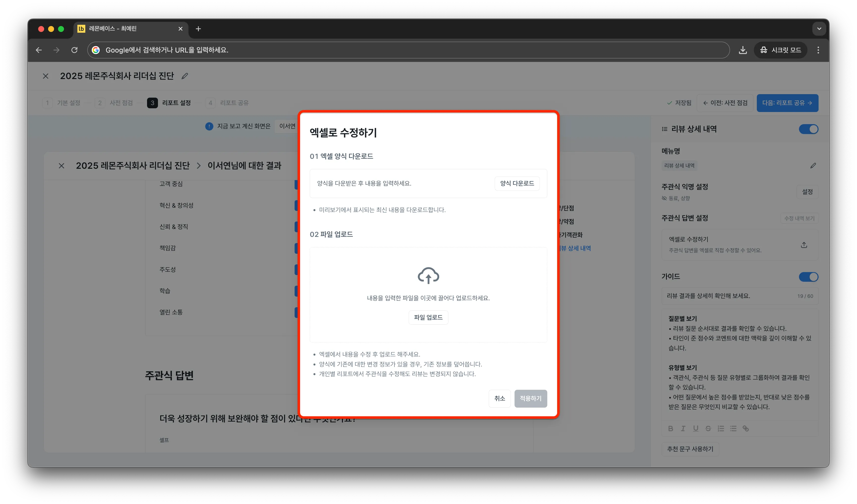Go to step 1 기본 설정
857x504 pixels.
click(61, 103)
